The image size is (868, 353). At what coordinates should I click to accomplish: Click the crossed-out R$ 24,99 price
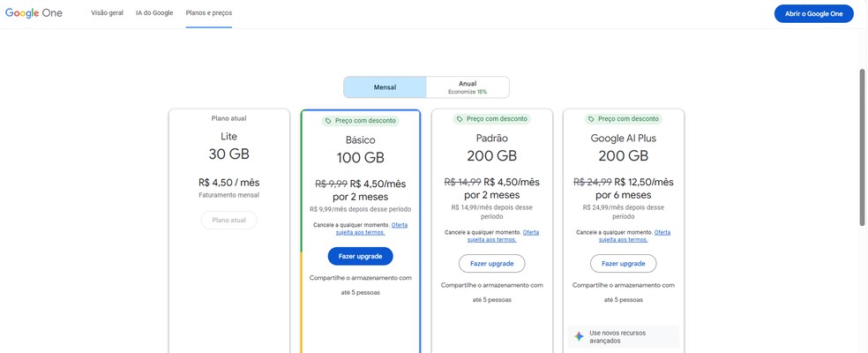point(593,182)
